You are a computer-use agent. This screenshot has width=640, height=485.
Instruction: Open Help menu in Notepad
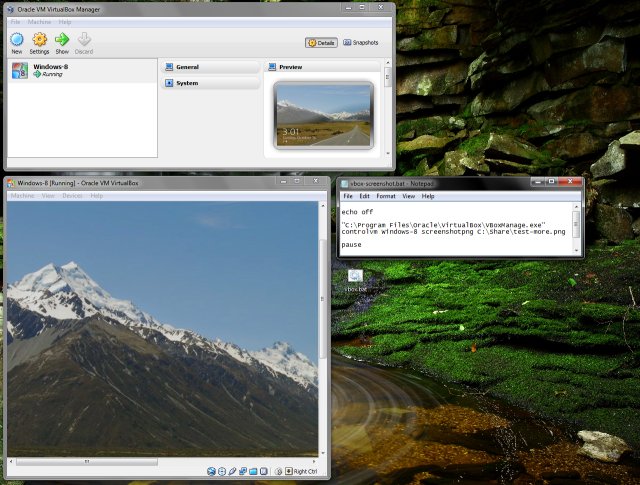coord(428,196)
